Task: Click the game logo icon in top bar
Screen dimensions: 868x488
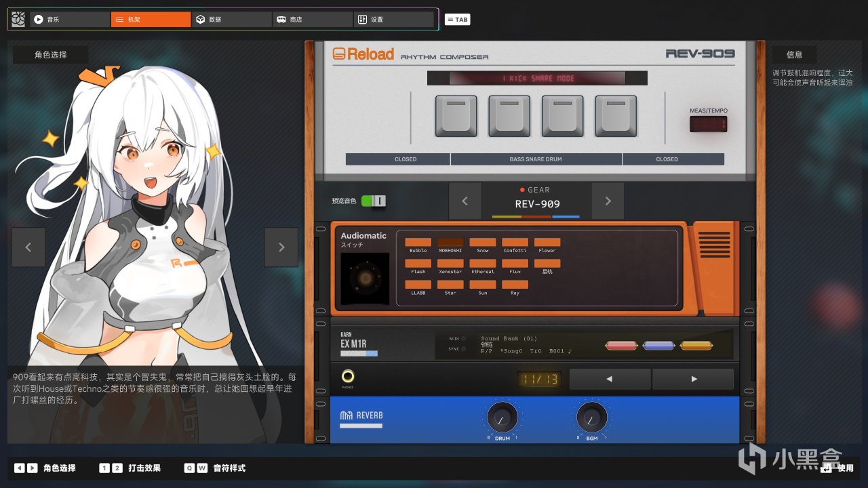Action: [18, 20]
